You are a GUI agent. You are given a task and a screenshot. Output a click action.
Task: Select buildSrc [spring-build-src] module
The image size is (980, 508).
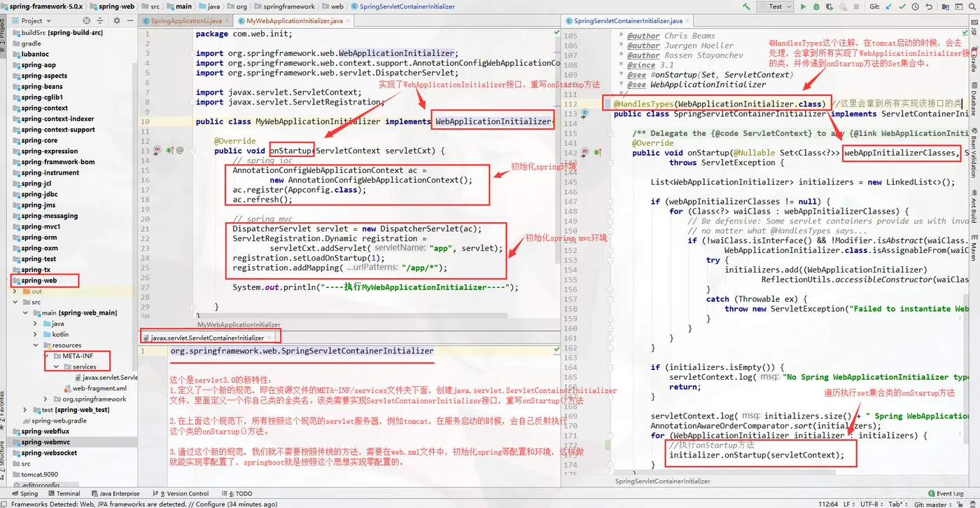[x=56, y=33]
